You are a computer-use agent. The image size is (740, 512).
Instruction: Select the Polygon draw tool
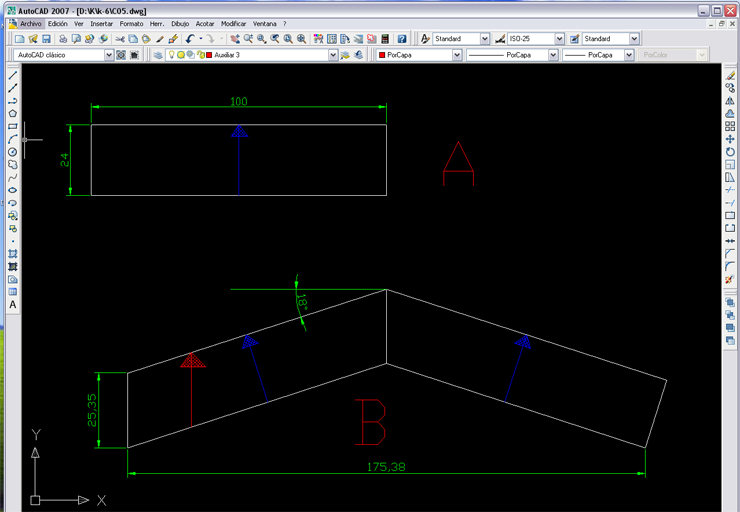click(x=13, y=114)
